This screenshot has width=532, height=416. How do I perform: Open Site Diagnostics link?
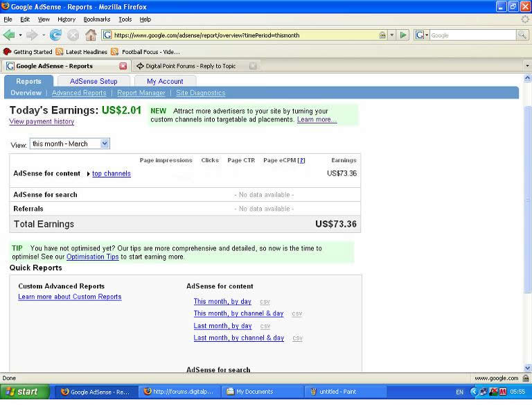tap(200, 93)
